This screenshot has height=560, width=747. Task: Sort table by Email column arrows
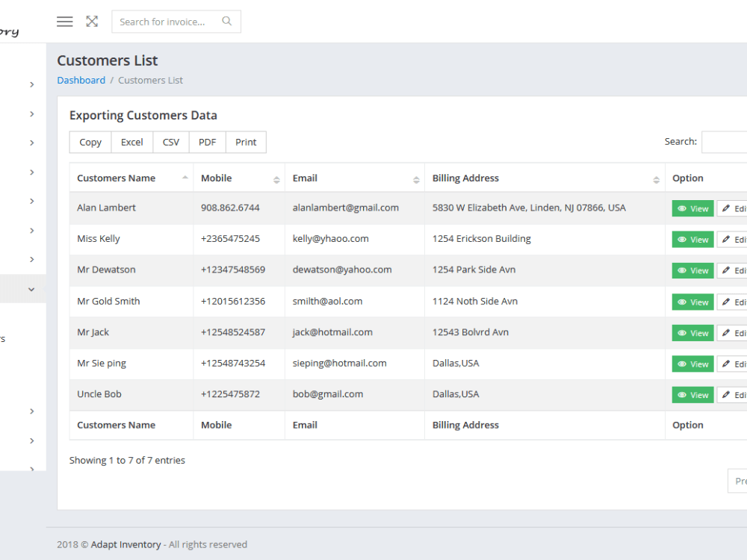tap(416, 179)
